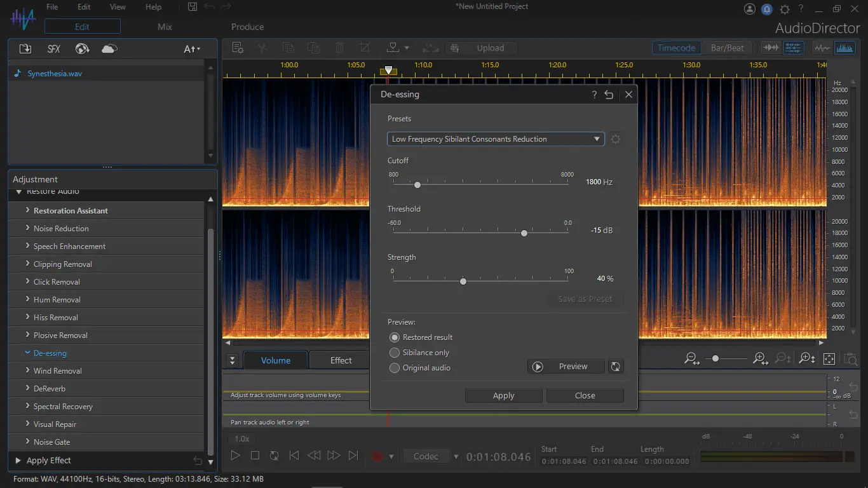This screenshot has width=868, height=488.
Task: Click the Cutoff slider handle
Action: [x=417, y=185]
